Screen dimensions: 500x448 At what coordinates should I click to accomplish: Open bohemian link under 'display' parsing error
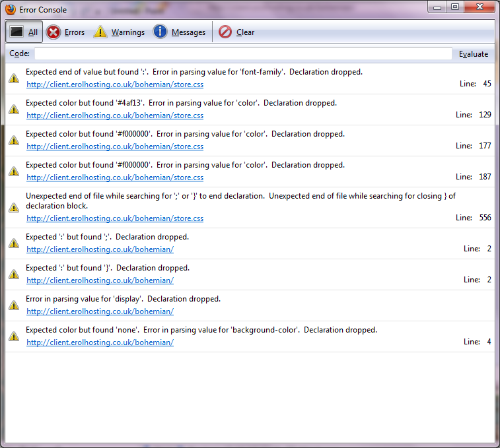[100, 311]
